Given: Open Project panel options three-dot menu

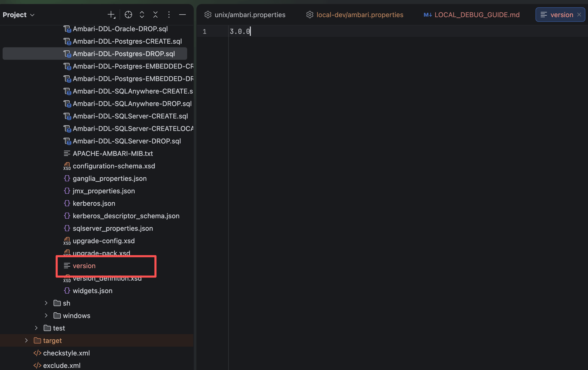Looking at the screenshot, I should [x=169, y=15].
